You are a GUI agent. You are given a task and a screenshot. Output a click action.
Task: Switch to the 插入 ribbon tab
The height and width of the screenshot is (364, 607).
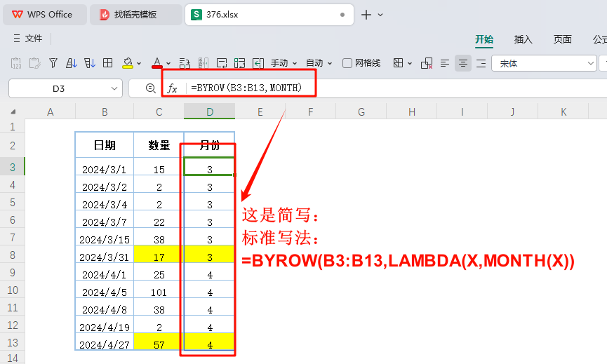tap(523, 39)
